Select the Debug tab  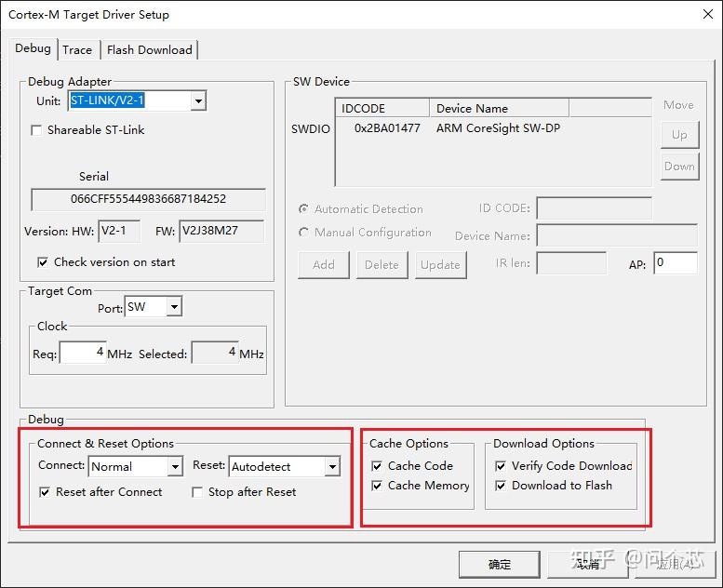33,48
